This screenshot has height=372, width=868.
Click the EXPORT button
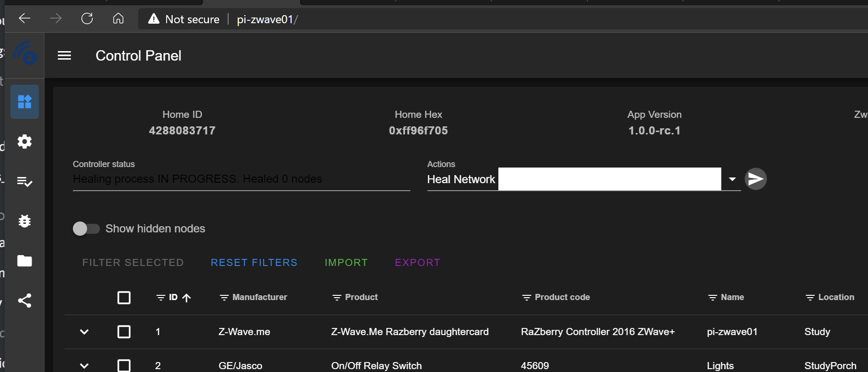pyautogui.click(x=418, y=263)
